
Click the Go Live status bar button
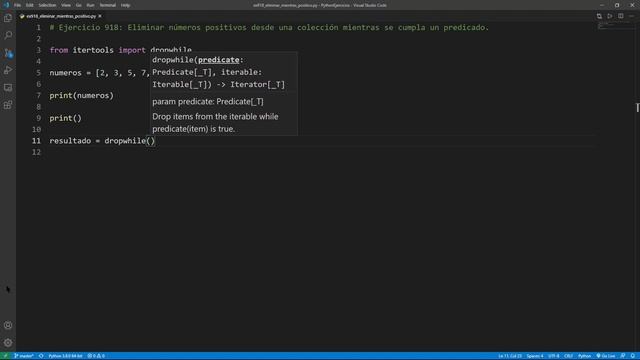click(606, 356)
